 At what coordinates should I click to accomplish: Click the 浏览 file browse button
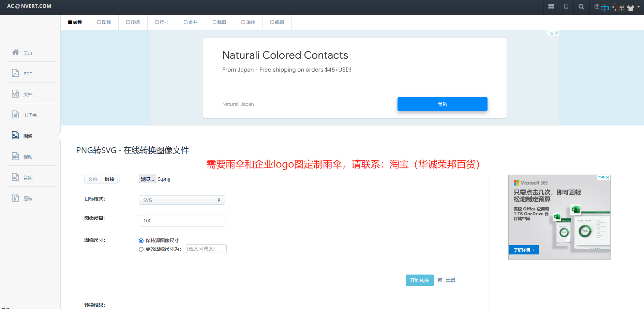point(147,179)
